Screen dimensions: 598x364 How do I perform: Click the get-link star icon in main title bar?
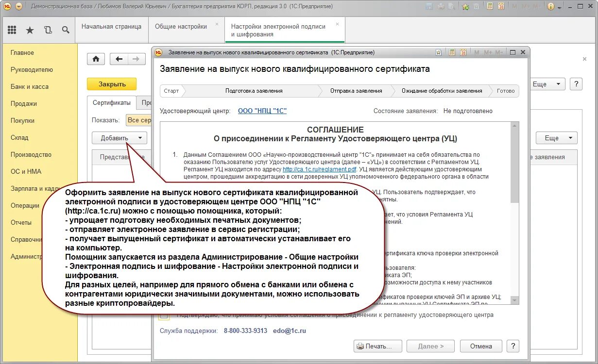465,7
